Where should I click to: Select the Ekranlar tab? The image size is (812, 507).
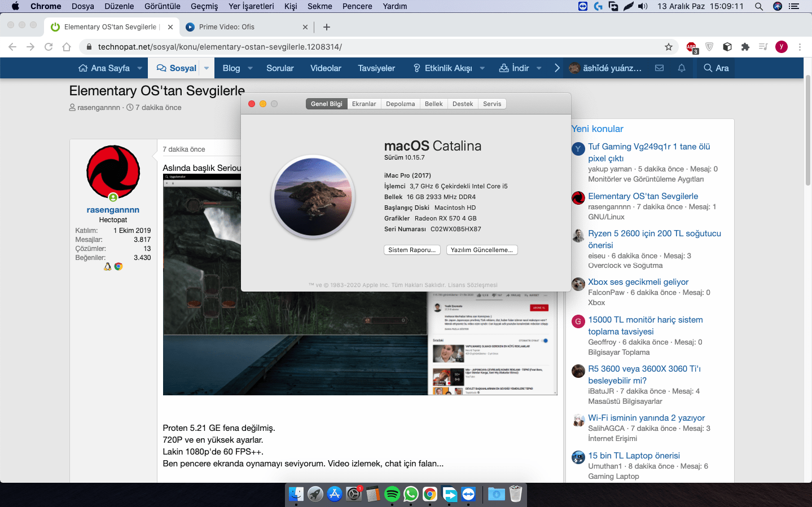(364, 104)
